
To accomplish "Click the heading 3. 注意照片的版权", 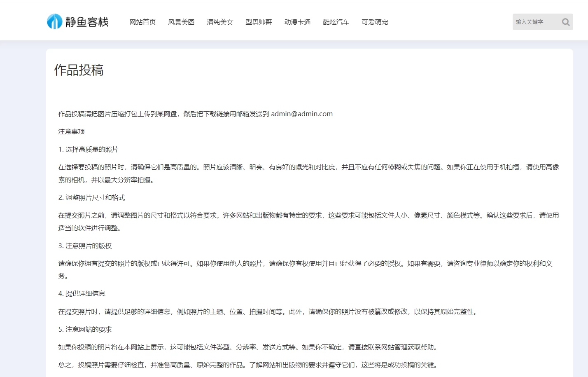I will pos(85,246).
